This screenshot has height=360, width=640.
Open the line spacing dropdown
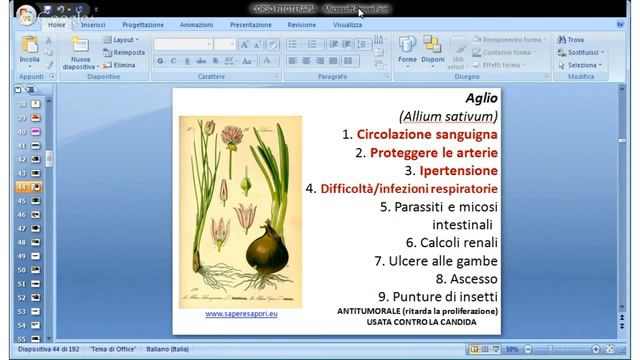pyautogui.click(x=362, y=44)
